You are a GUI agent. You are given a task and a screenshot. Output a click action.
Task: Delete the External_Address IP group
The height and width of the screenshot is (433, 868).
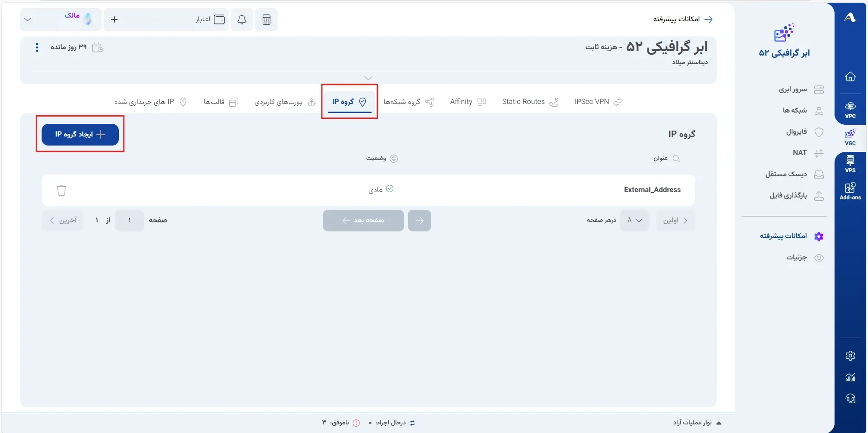tap(61, 190)
